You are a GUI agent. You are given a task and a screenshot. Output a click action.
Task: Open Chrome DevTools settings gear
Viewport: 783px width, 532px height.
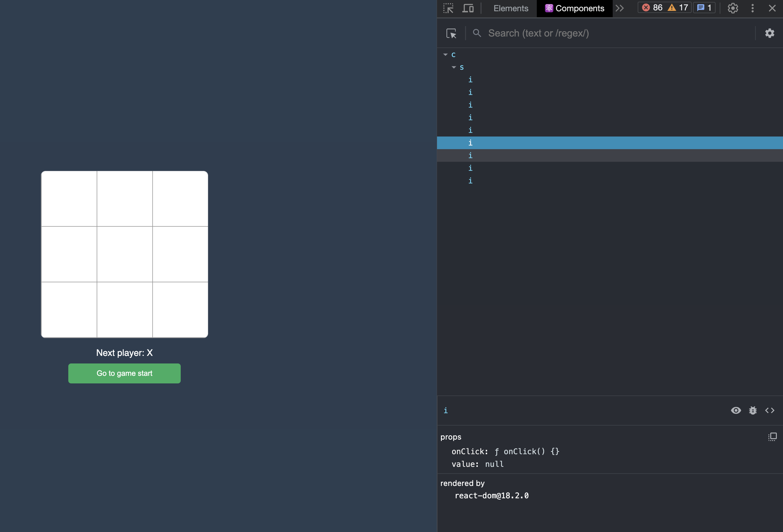click(x=732, y=8)
